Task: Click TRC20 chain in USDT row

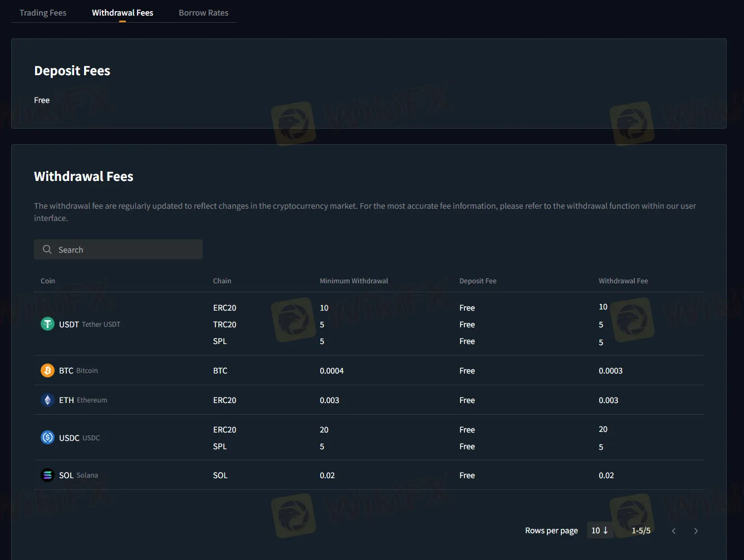Action: tap(224, 324)
